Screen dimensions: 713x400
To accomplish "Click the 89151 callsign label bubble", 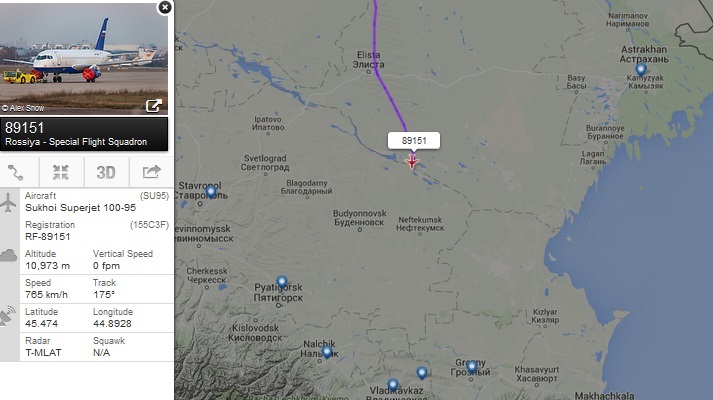I will pyautogui.click(x=414, y=140).
